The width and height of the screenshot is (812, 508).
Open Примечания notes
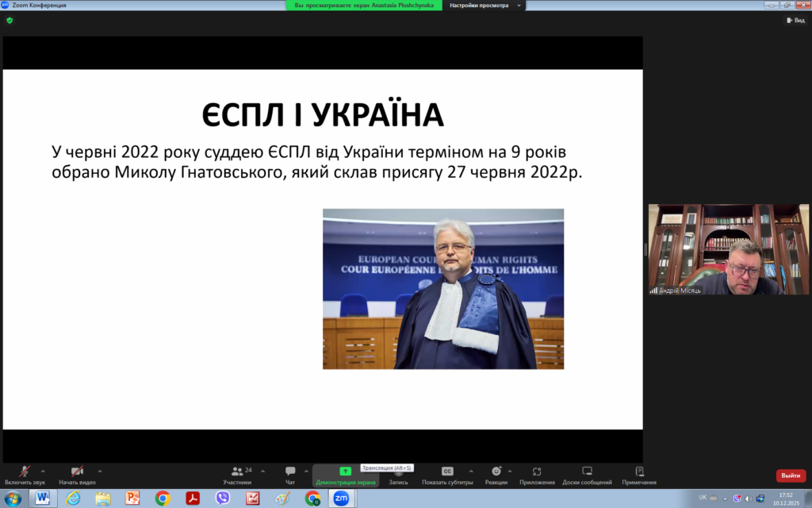(639, 474)
